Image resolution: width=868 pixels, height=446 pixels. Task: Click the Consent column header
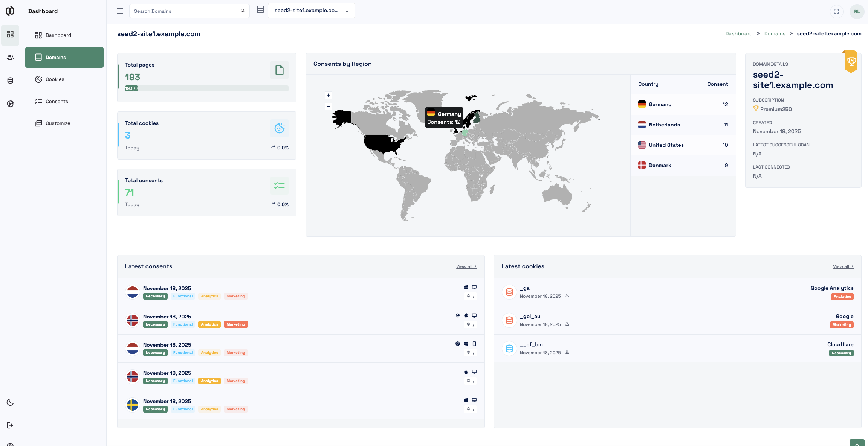point(717,84)
